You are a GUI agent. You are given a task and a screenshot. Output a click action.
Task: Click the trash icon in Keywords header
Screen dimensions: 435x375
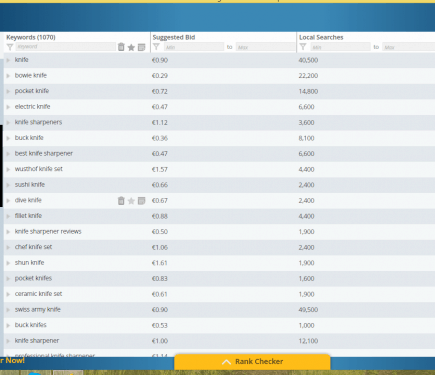pos(121,47)
